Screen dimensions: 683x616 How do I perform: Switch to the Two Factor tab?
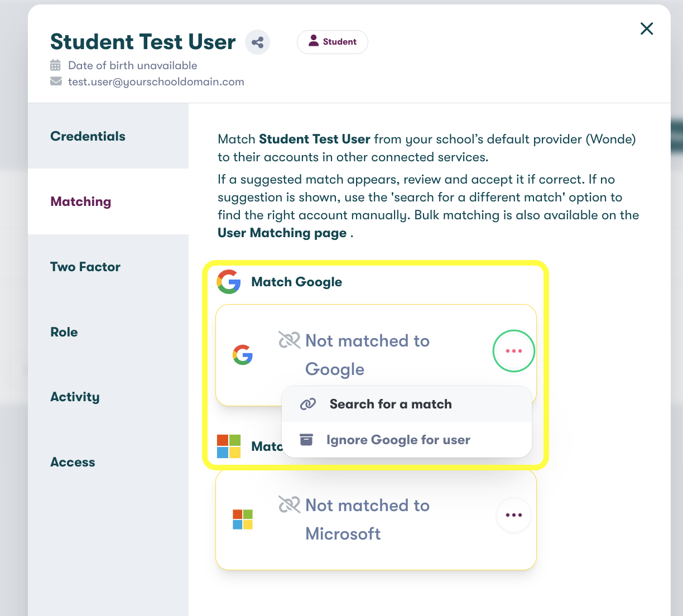click(85, 267)
